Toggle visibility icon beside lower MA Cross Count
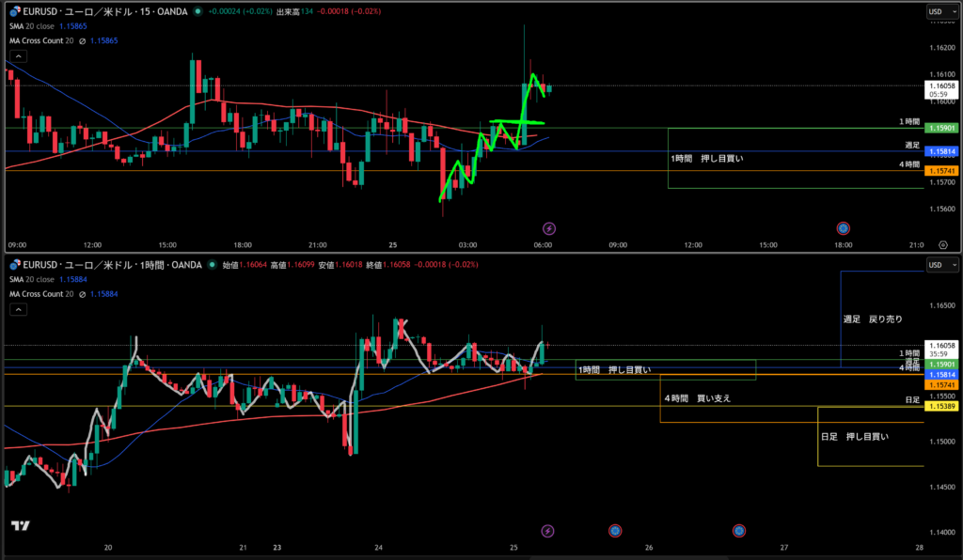The width and height of the screenshot is (963, 560). 83,294
